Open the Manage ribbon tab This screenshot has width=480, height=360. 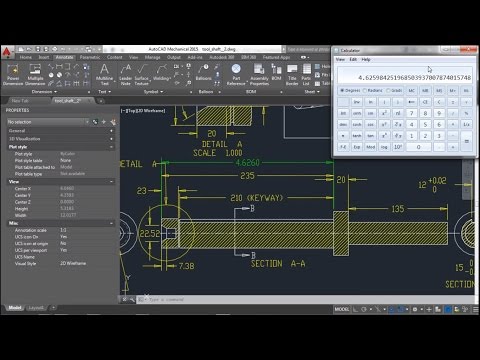(x=152, y=57)
